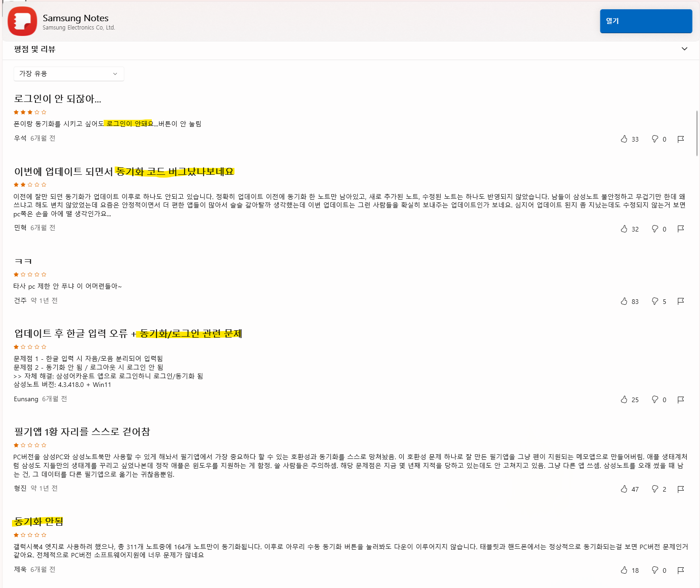Click the one-star rating on 건주's review
The width and height of the screenshot is (700, 588).
(x=30, y=274)
